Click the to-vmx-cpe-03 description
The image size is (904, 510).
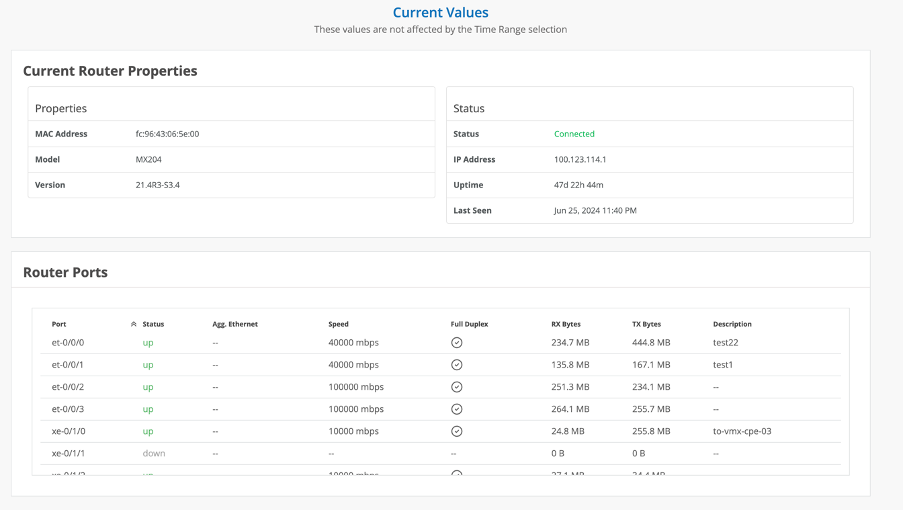[742, 431]
